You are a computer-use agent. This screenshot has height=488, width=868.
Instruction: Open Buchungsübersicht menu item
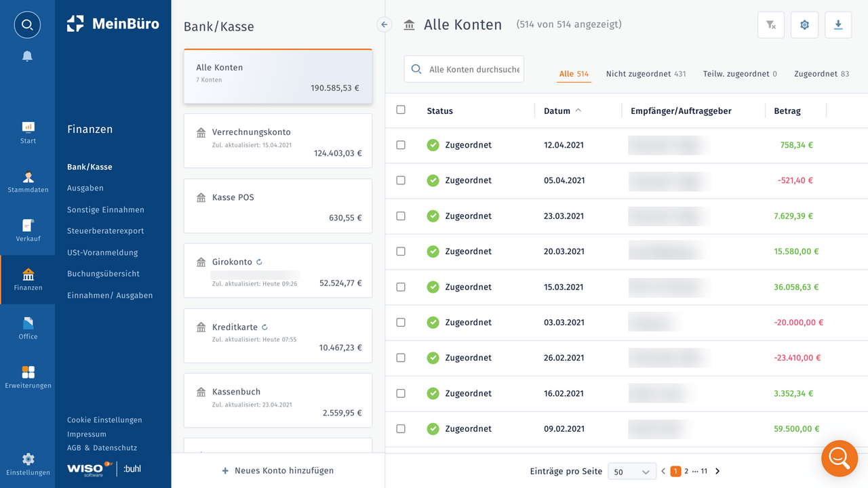coord(103,274)
